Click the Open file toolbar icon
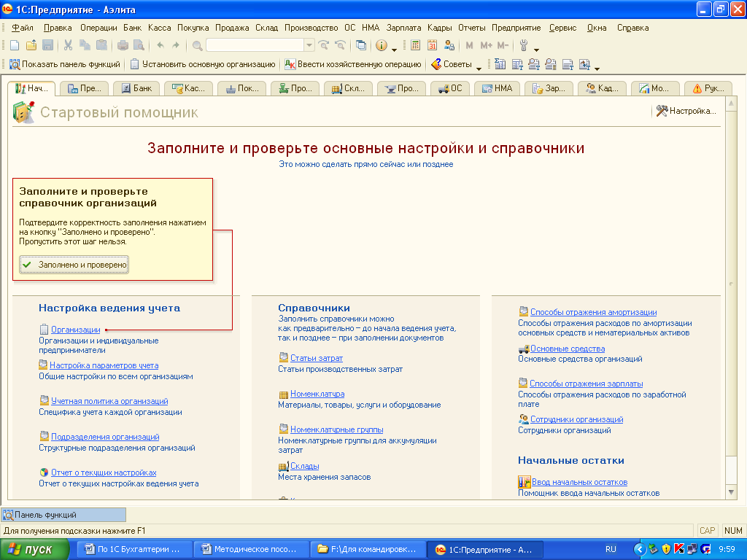Viewport: 747px width, 560px height. click(x=31, y=45)
